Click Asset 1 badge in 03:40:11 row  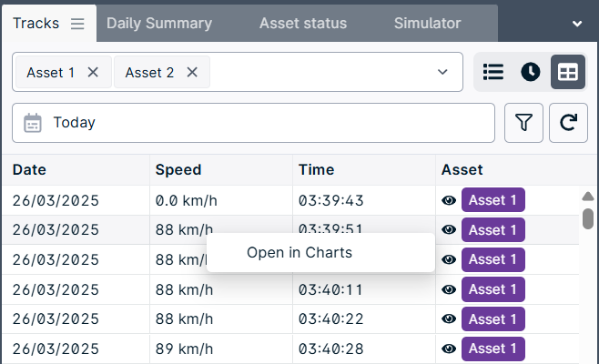pos(492,289)
